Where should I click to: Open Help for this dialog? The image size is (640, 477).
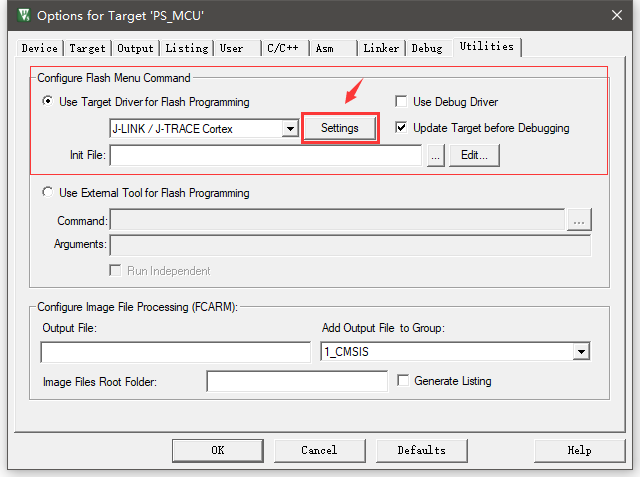click(x=580, y=450)
